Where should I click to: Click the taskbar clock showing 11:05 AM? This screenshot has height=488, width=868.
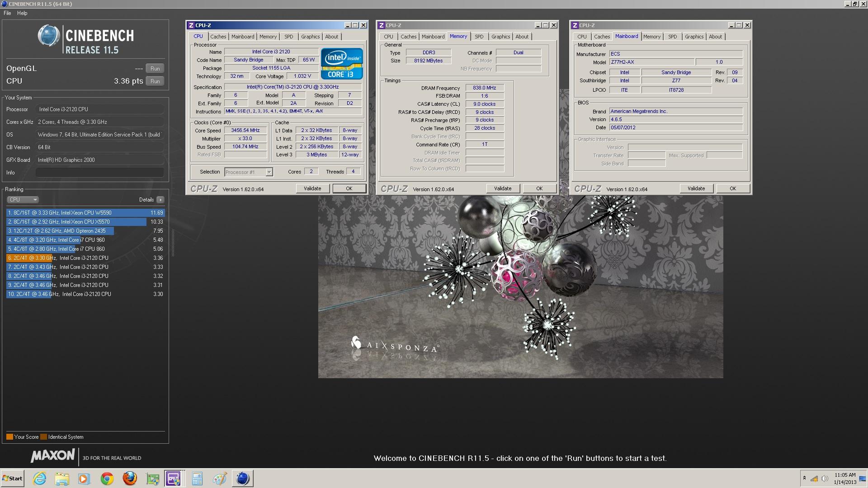click(844, 479)
